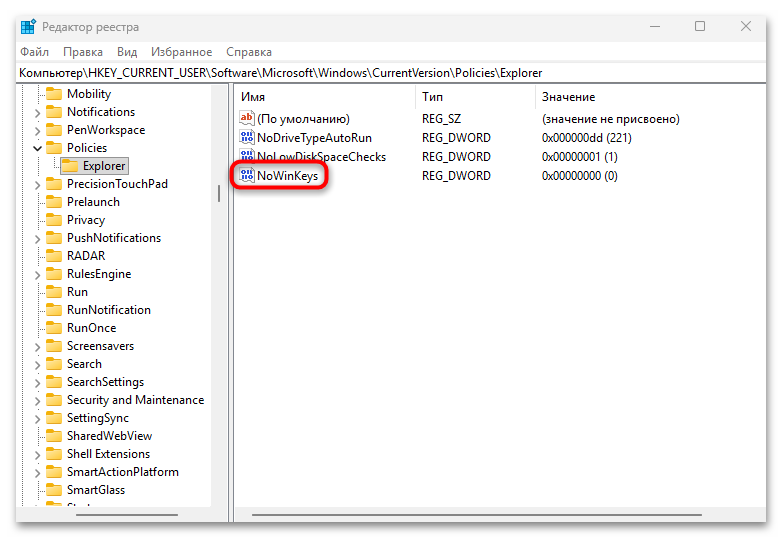Click the Privacy folder icon
Viewport: 782px width, 538px height.
coord(54,220)
